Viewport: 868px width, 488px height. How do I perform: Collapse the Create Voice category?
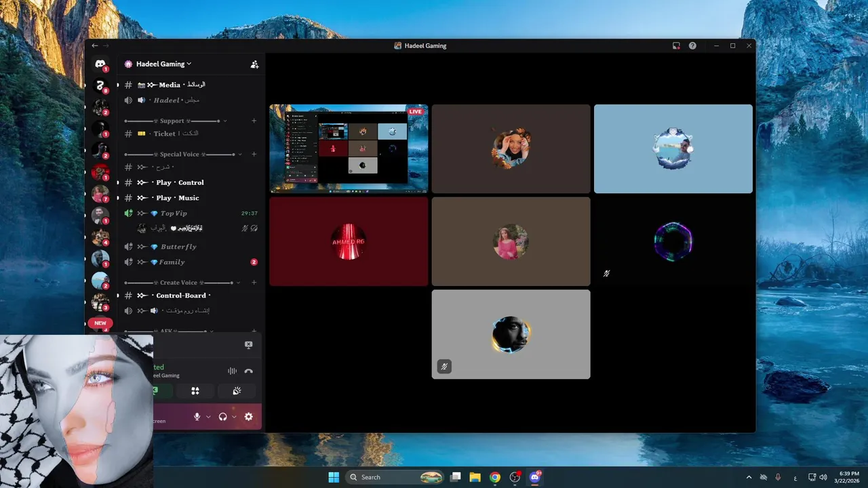point(182,282)
